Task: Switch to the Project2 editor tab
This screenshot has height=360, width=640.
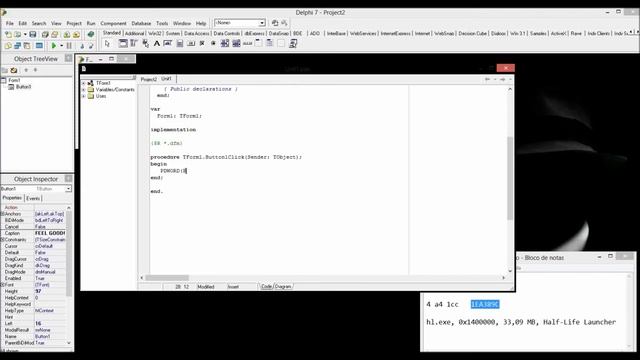Action: pyautogui.click(x=149, y=79)
